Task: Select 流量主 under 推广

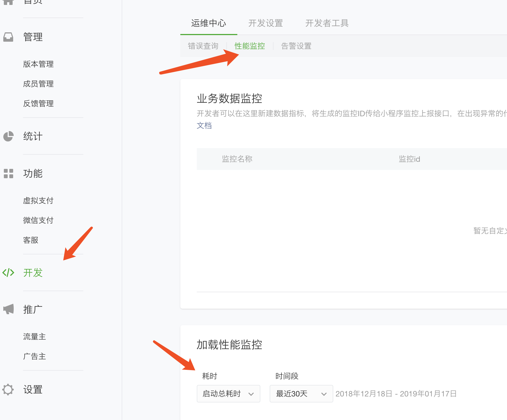Action: [x=35, y=337]
